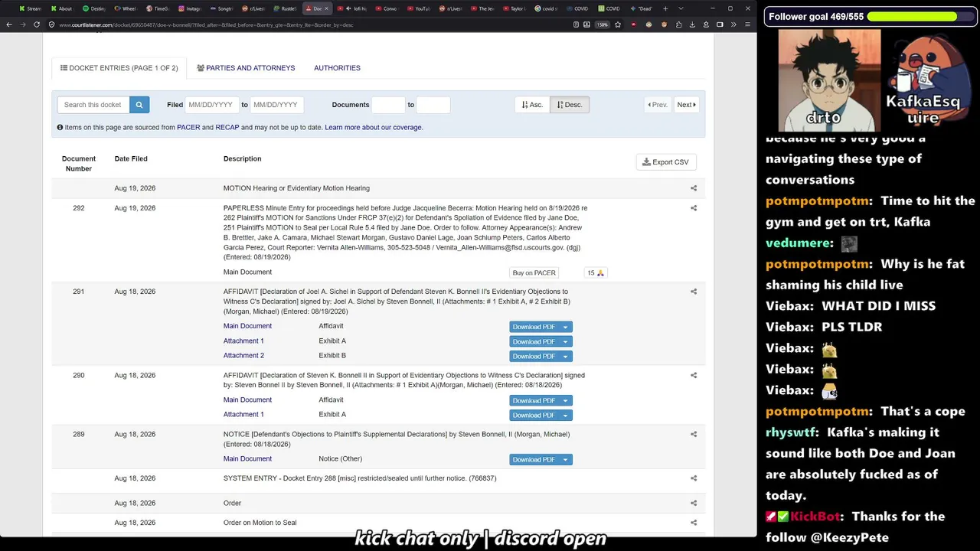The image size is (980, 551).
Task: Expand Download PDF dropdown for entry 290 Attachment 1
Action: coord(566,415)
